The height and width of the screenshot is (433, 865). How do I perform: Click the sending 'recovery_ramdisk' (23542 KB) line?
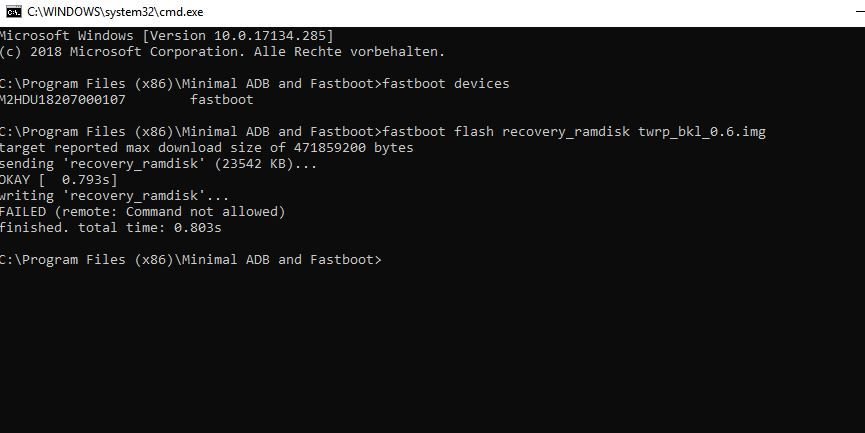coord(158,164)
